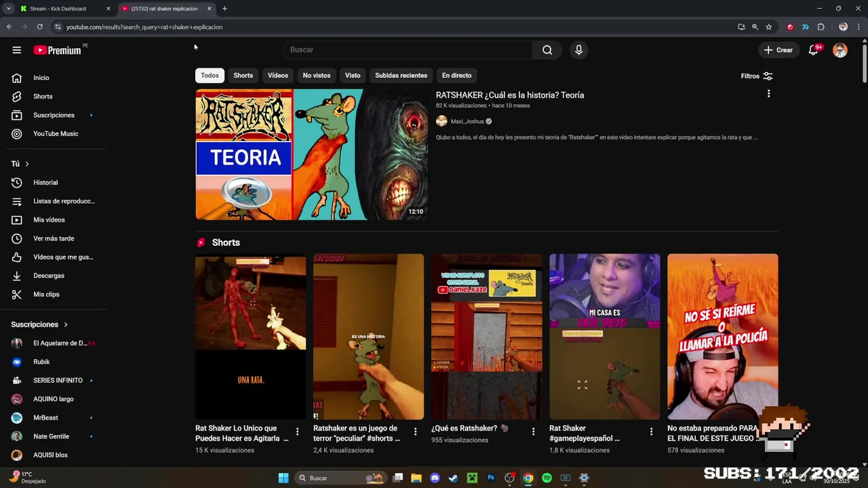Select the Shorts filter chip

(x=243, y=75)
